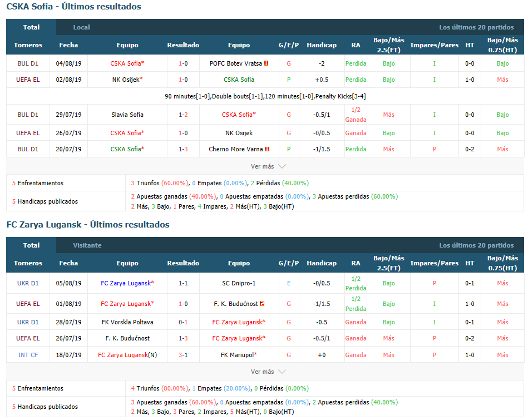Viewport: 528px width, 420px height.
Task: Open the FK Mariupol team link
Action: pos(239,355)
